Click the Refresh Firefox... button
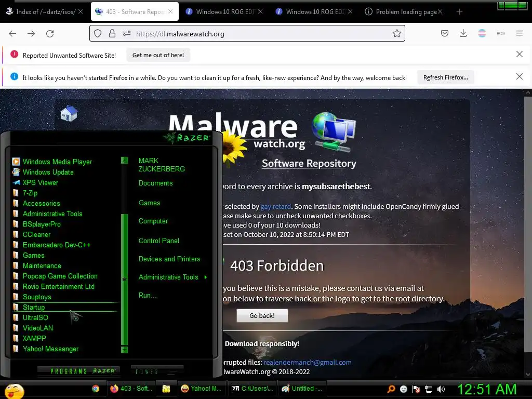The image size is (532, 399). [x=445, y=77]
